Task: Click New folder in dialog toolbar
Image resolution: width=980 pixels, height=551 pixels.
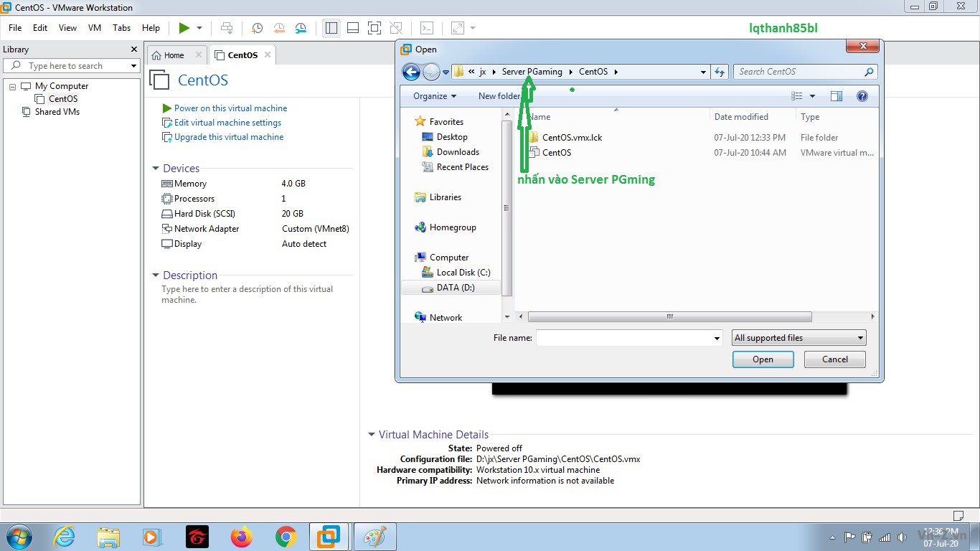Action: click(499, 96)
